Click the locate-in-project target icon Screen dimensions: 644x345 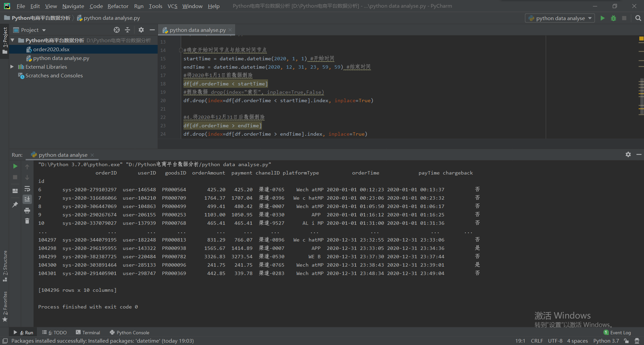[117, 30]
